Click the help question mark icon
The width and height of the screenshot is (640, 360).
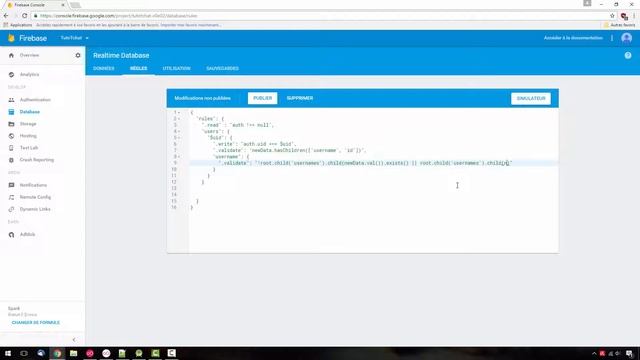point(628,56)
